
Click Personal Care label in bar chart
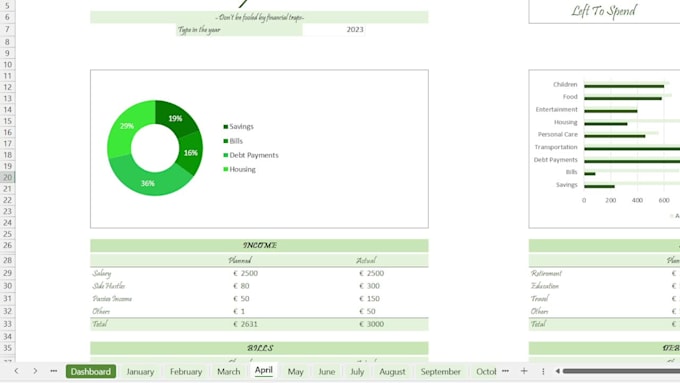pos(558,134)
